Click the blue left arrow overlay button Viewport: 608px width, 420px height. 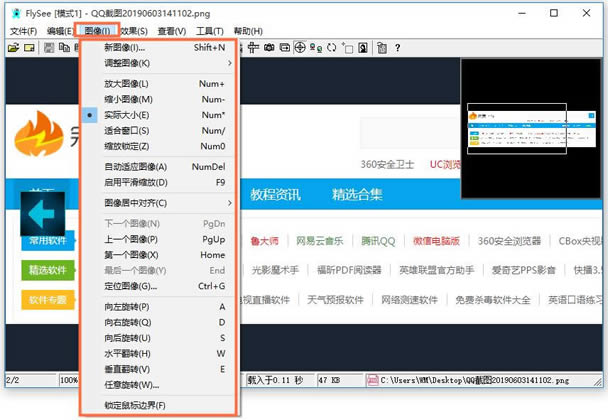click(43, 214)
